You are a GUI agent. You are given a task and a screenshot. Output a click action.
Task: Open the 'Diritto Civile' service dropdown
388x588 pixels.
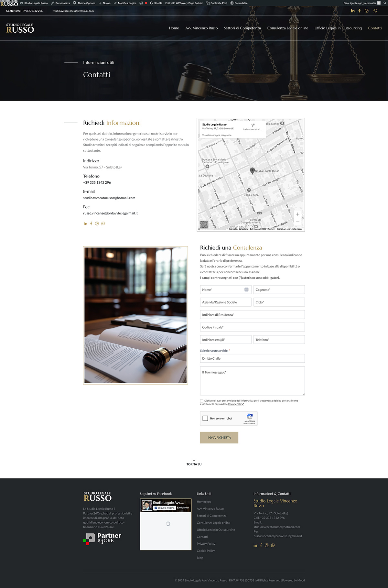(252, 358)
